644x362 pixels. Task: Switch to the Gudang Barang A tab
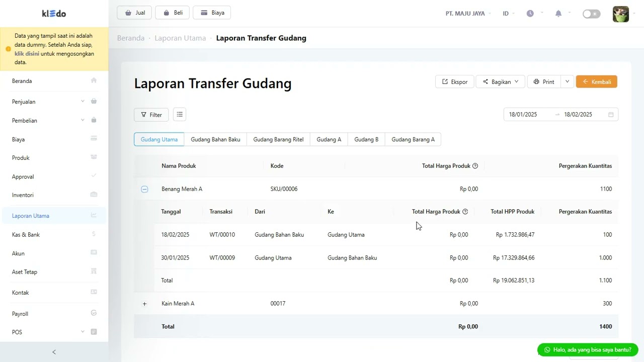point(413,139)
